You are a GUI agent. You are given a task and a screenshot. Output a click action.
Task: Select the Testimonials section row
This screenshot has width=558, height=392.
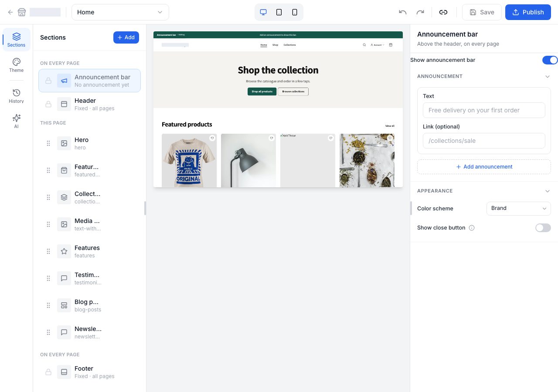(x=89, y=278)
